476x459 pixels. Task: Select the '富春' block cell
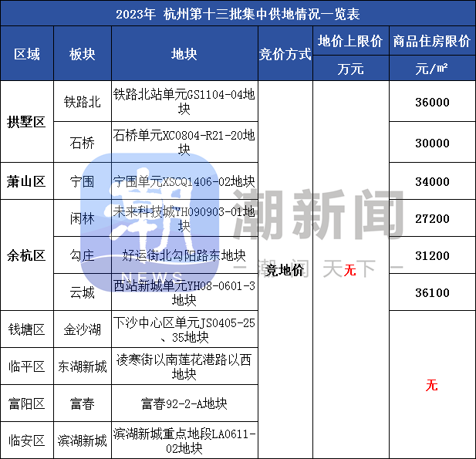point(83,403)
